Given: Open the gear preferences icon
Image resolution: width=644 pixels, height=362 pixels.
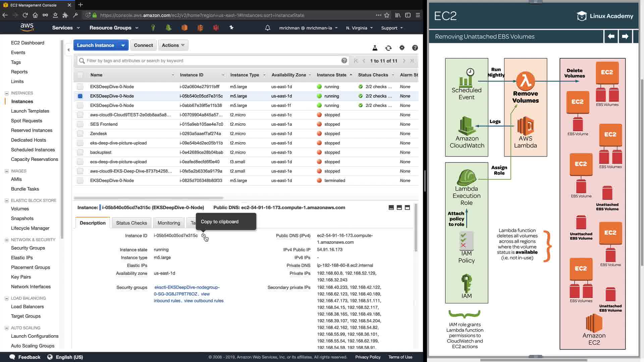Looking at the screenshot, I should pyautogui.click(x=402, y=48).
